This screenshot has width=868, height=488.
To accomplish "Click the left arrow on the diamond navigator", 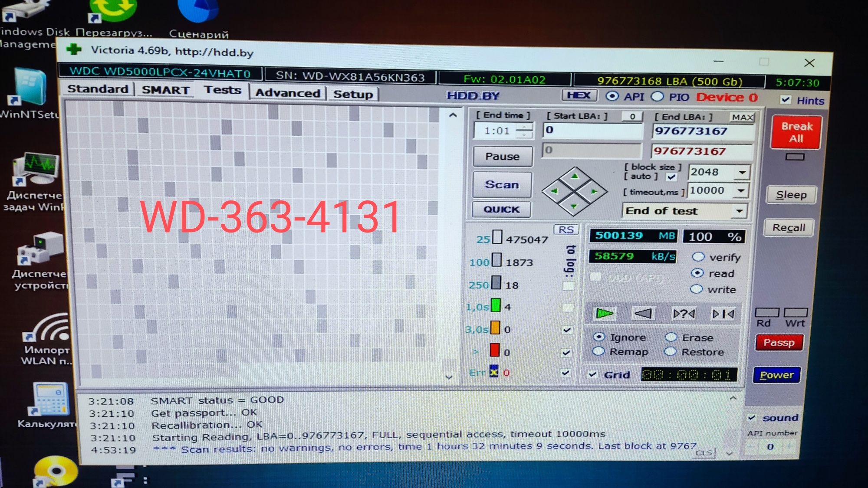I will [x=554, y=191].
